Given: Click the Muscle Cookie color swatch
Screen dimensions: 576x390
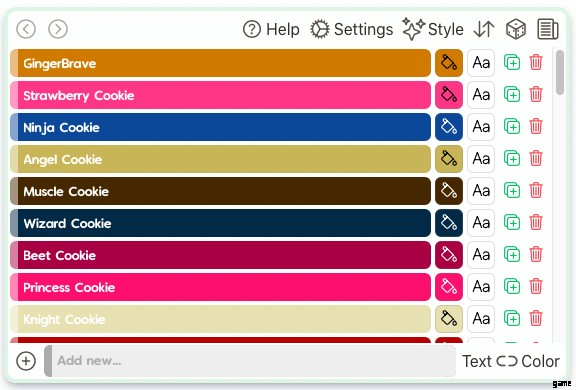Looking at the screenshot, I should click(449, 191).
